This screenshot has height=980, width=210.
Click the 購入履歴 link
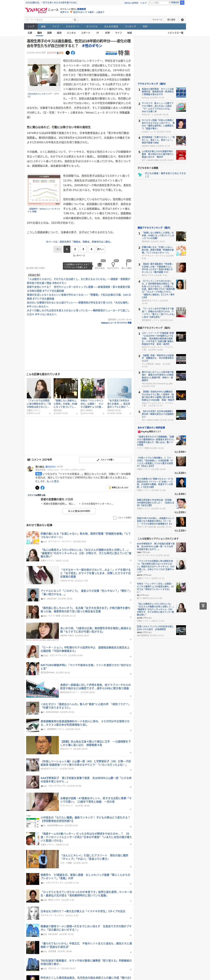[x=171, y=19]
